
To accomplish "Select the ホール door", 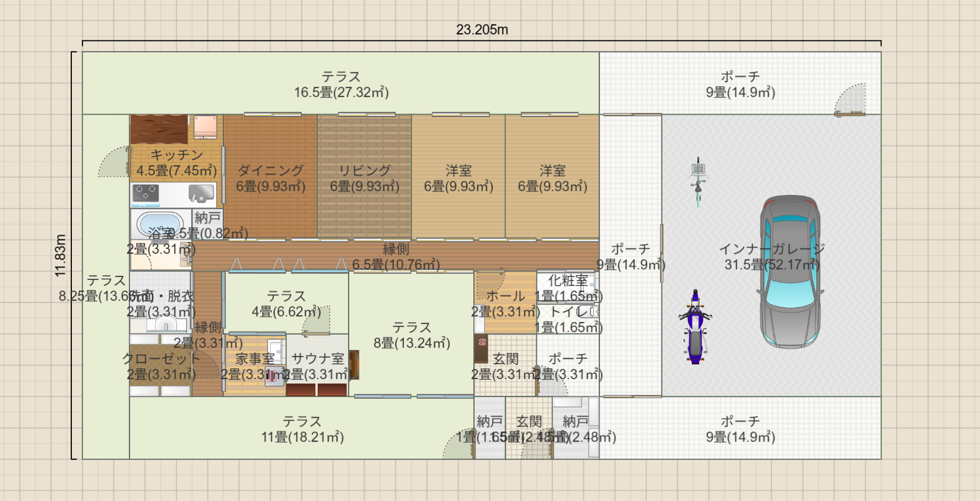I will 491,285.
